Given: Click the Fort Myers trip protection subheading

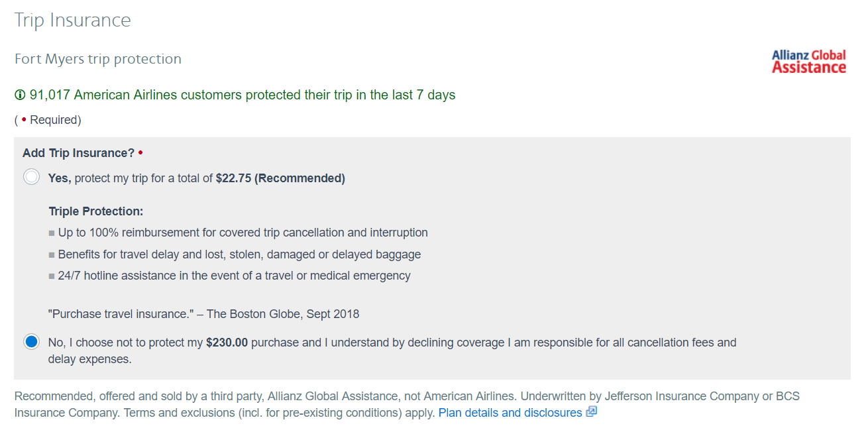Looking at the screenshot, I should (x=98, y=59).
